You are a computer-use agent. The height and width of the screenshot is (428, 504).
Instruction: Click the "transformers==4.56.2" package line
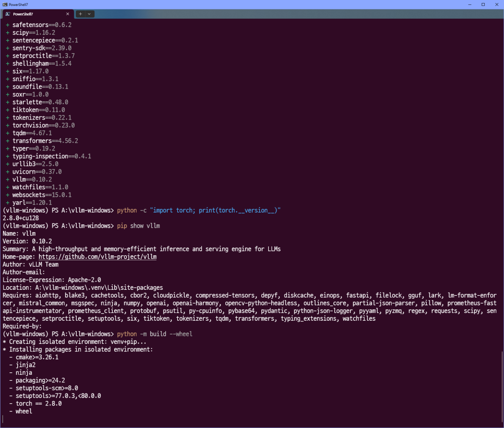point(45,141)
